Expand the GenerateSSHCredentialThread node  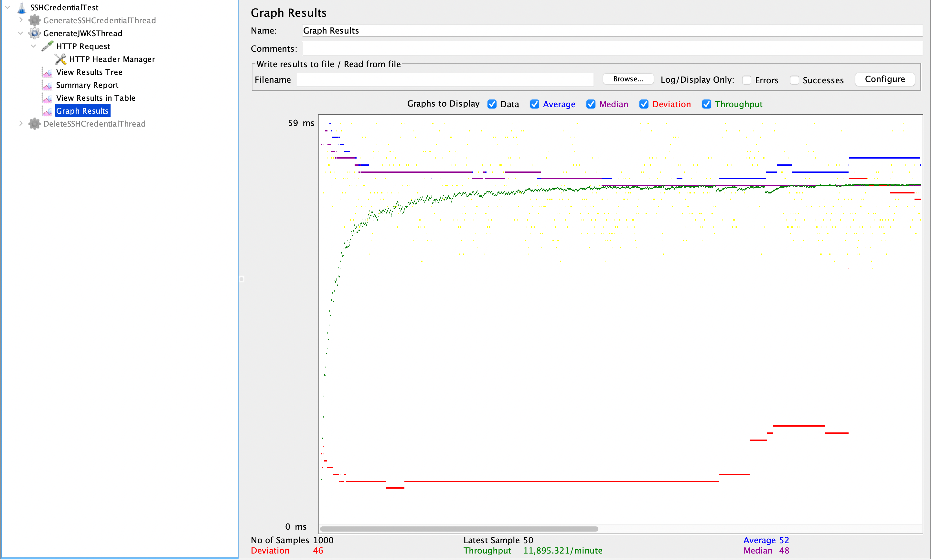(x=21, y=20)
